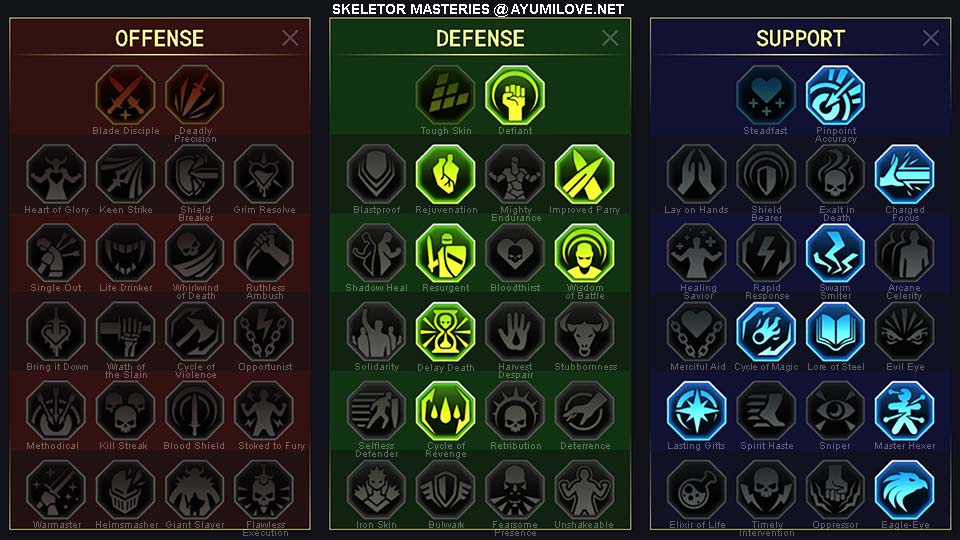Viewport: 960px width, 540px height.
Task: Close the Support mastery panel
Action: 931,38
